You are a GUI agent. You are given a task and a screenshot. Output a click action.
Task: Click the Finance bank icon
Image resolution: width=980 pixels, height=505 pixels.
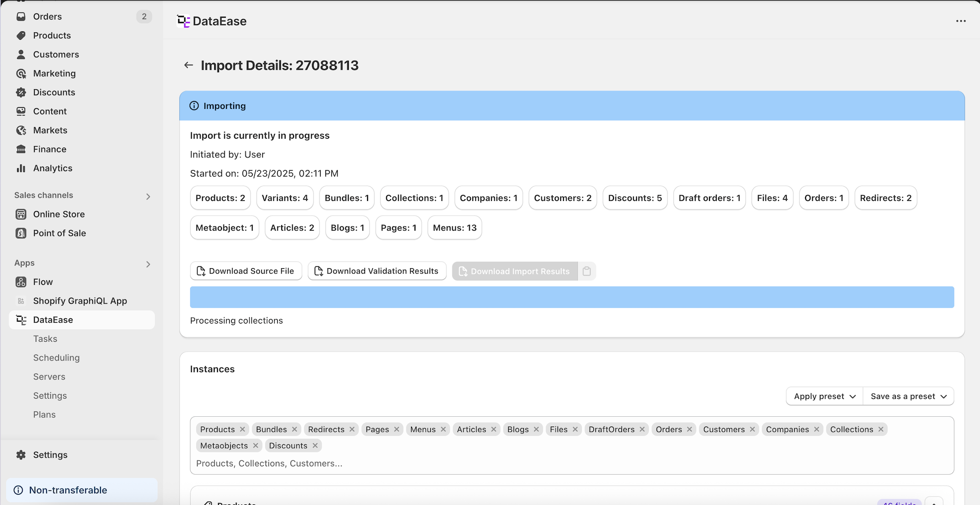coord(21,149)
